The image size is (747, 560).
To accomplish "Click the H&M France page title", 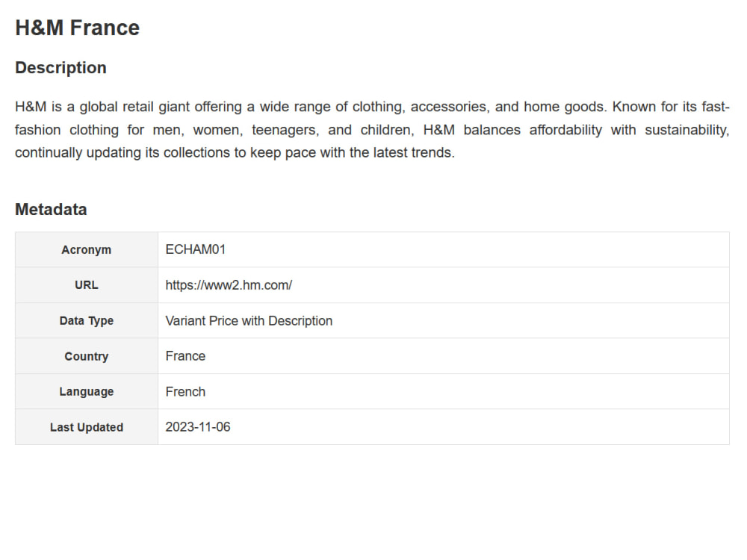I will click(77, 28).
